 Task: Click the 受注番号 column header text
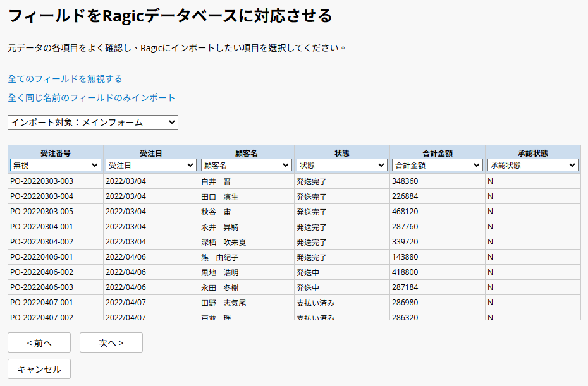[x=56, y=153]
